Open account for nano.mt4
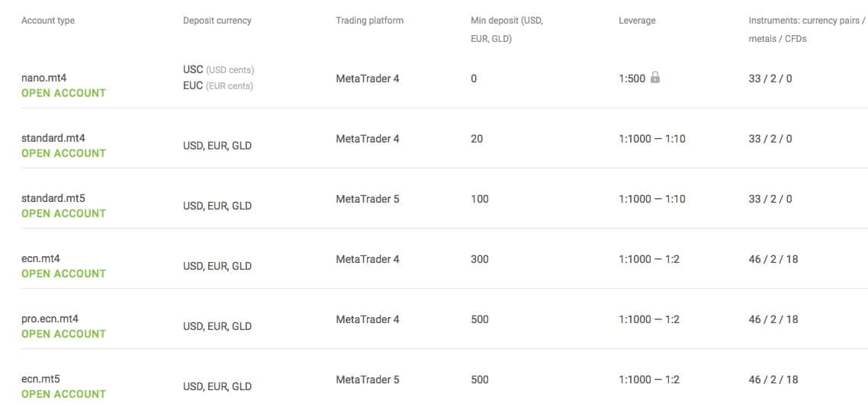Screen dimensions: 868x407 [x=63, y=93]
